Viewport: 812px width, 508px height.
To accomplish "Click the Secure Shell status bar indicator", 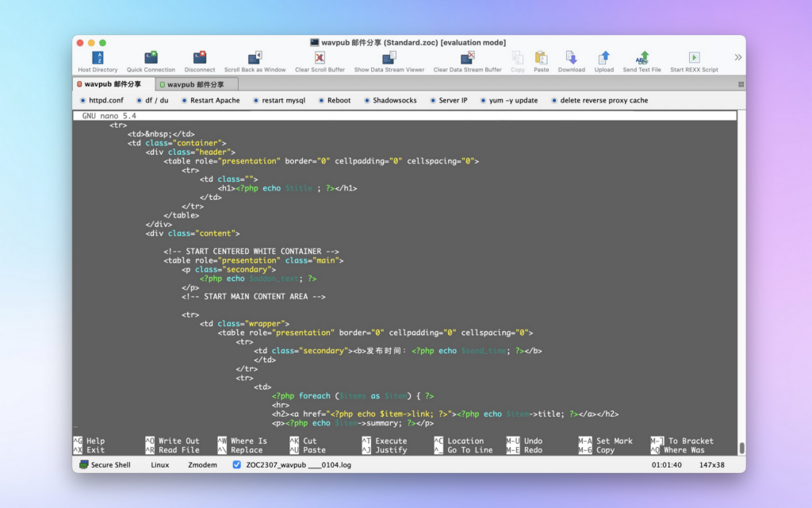I will (x=105, y=465).
